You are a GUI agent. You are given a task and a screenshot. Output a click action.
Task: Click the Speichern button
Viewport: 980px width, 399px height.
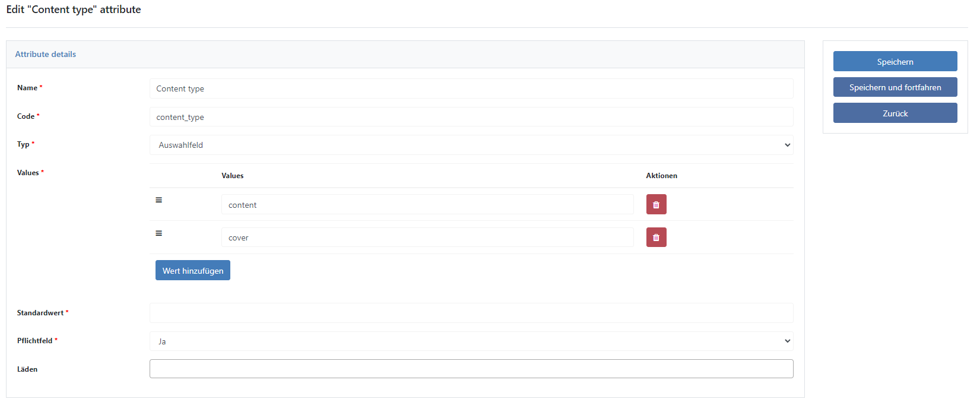pyautogui.click(x=895, y=61)
